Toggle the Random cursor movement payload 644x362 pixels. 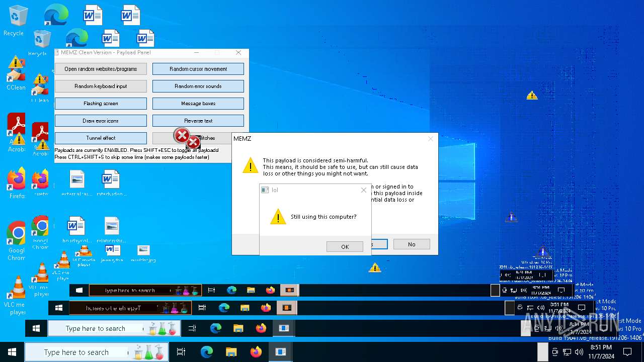198,69
